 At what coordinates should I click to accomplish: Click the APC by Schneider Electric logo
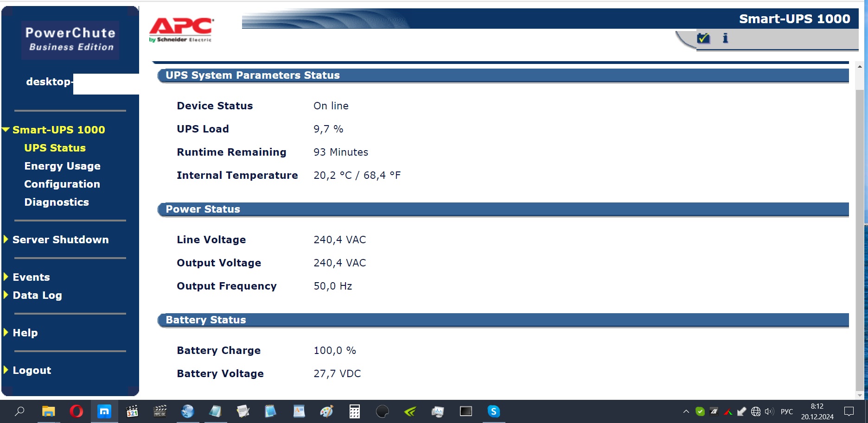[181, 30]
